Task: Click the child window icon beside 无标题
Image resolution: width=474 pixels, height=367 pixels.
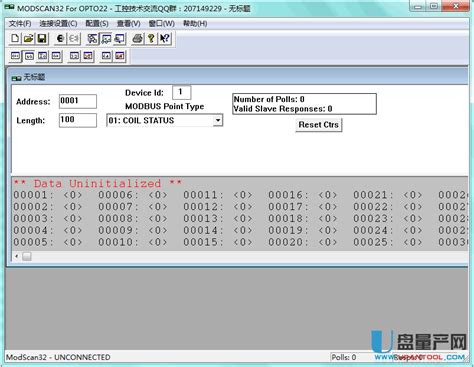Action: [16, 78]
